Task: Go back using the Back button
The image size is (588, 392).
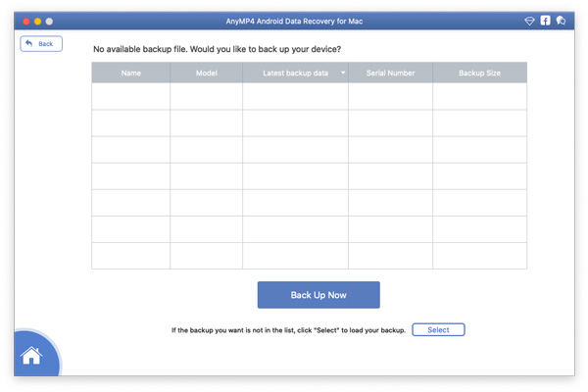Action: point(41,44)
